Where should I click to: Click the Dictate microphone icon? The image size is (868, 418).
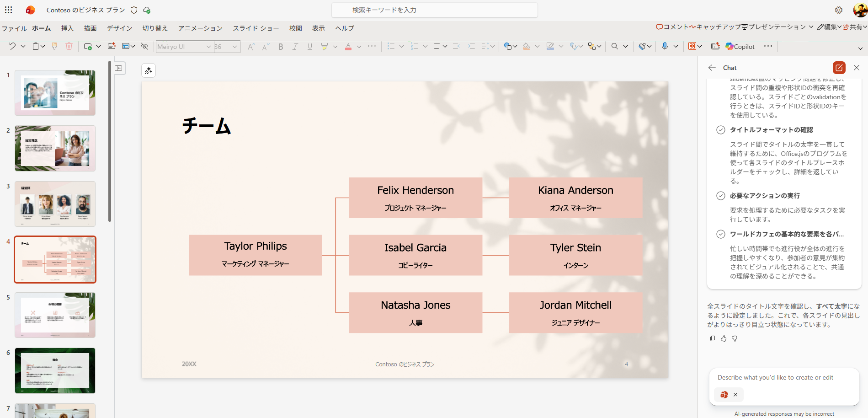click(x=665, y=46)
